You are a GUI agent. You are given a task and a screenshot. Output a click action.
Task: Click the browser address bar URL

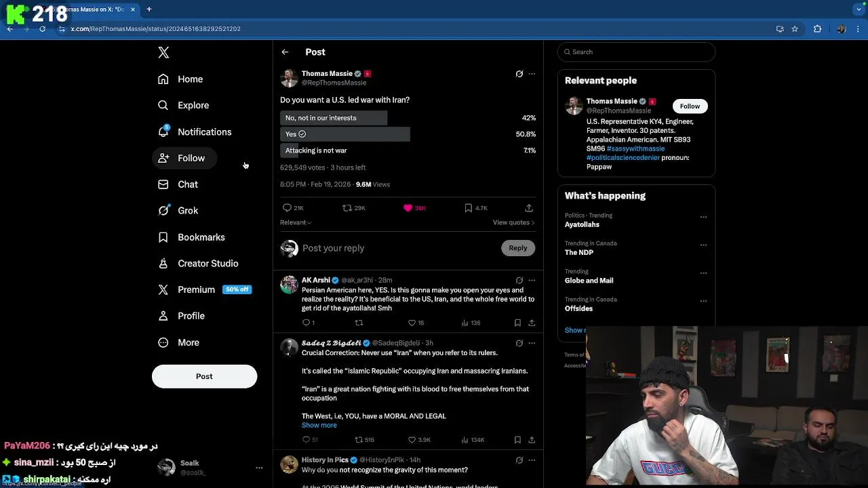tap(155, 29)
